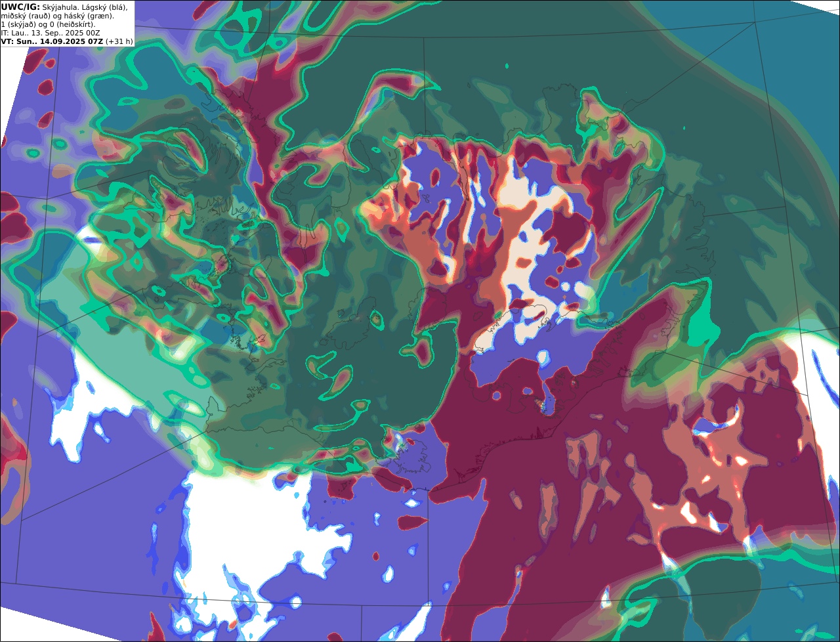840x642 pixels.
Task: Click the 'VT: Sun.. 14.09.2025 07Z' valid time
Action: (52, 41)
